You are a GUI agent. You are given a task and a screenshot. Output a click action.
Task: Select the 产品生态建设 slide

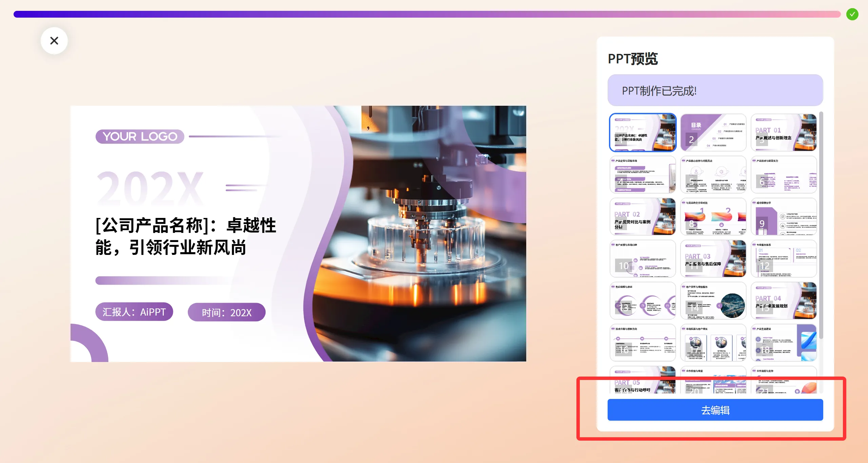(x=784, y=342)
